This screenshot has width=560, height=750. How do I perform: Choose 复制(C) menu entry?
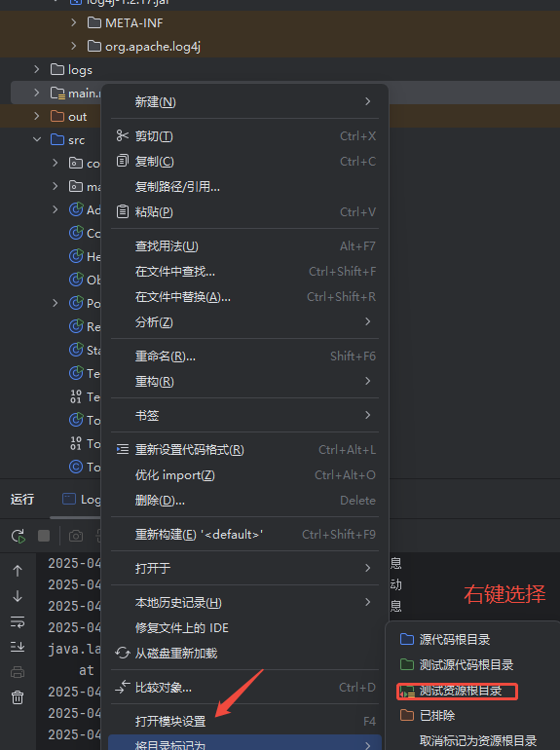click(x=244, y=162)
